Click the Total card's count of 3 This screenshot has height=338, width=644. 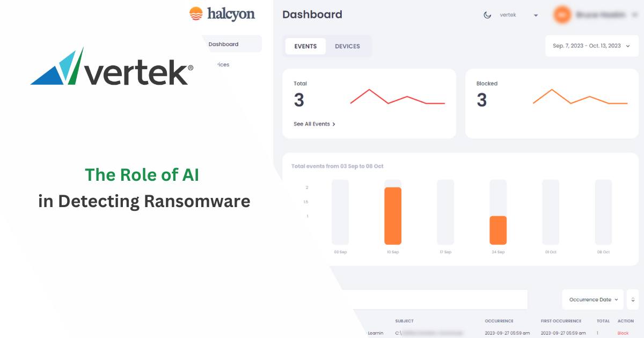point(299,100)
